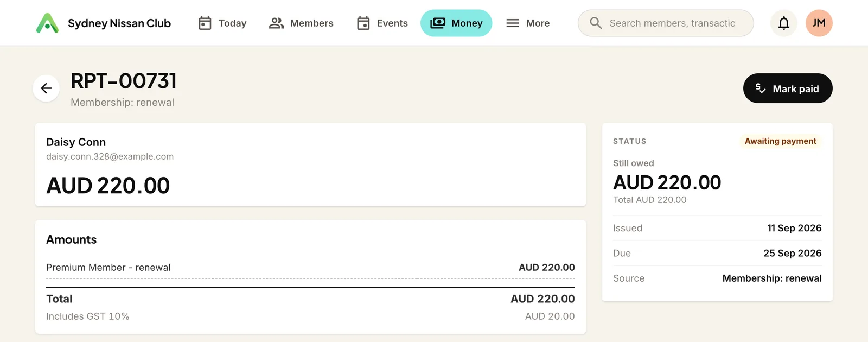Click the calendar icon beside Events

point(363,23)
